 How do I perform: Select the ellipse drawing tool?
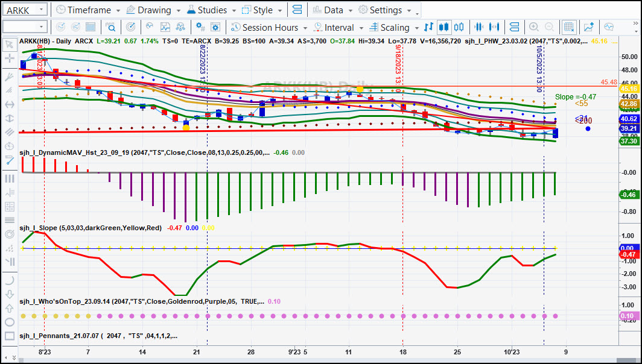[9, 322]
